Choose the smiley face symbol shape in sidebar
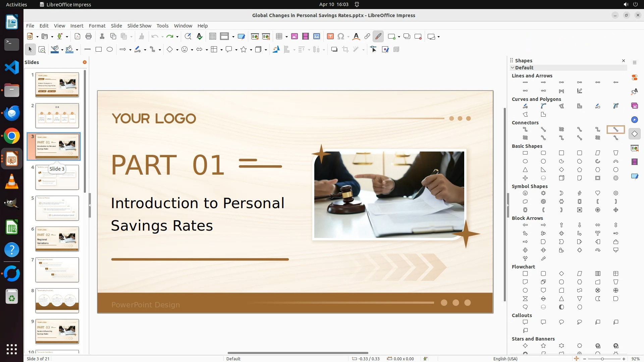 (x=525, y=193)
